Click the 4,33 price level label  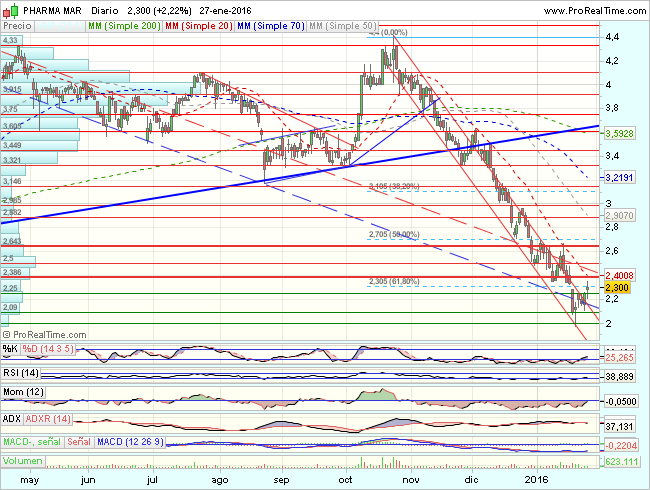pyautogui.click(x=10, y=40)
